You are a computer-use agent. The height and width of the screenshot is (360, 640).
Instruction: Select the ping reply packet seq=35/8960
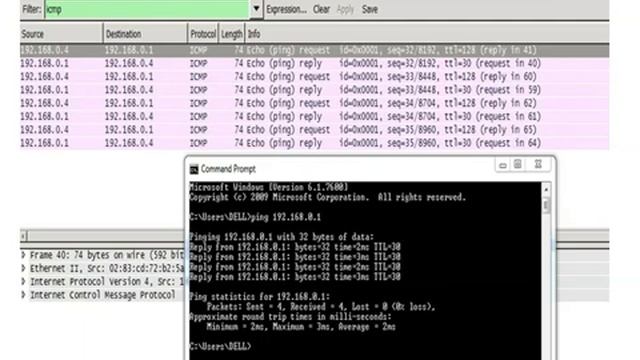point(314,143)
